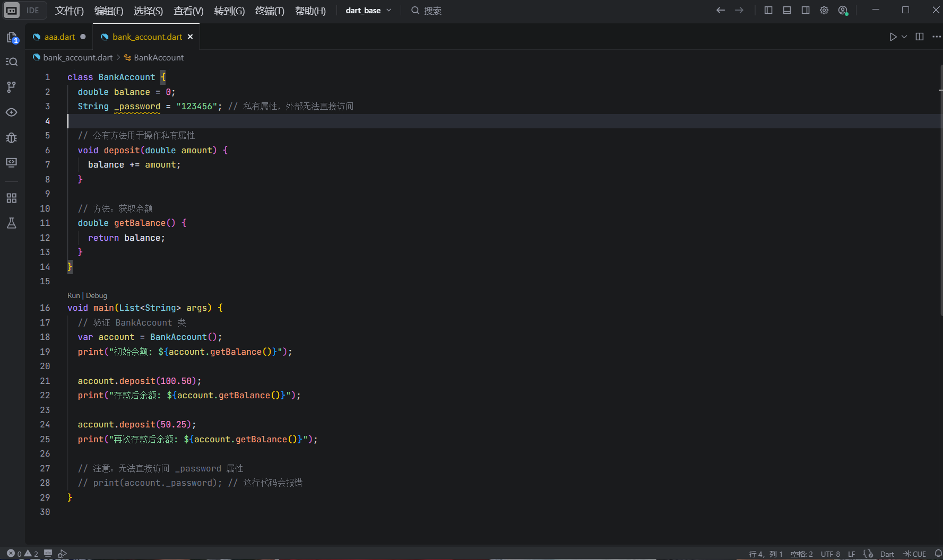The height and width of the screenshot is (560, 943).
Task: Click the Debug code lens above main
Action: point(97,295)
